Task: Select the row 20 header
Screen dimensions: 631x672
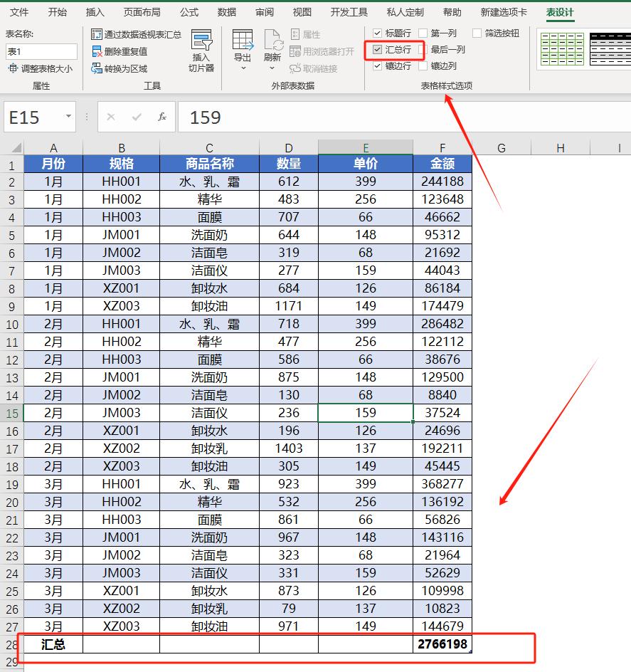Action: point(12,503)
